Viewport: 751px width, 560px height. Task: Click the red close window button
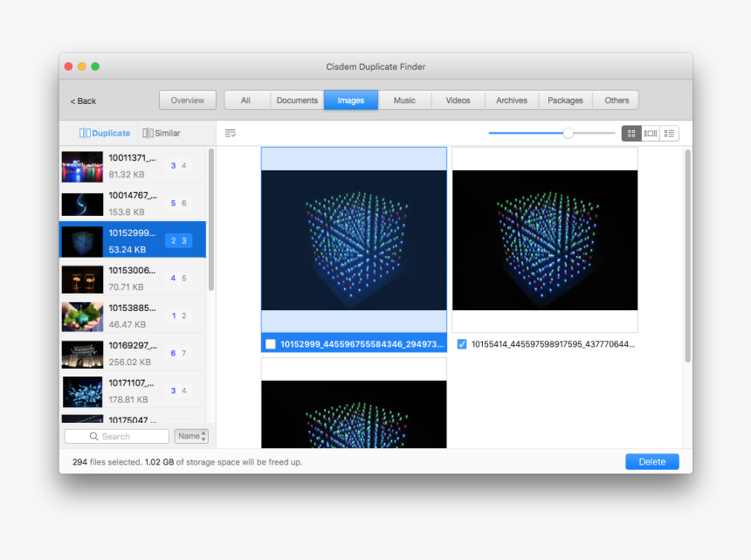[68, 66]
